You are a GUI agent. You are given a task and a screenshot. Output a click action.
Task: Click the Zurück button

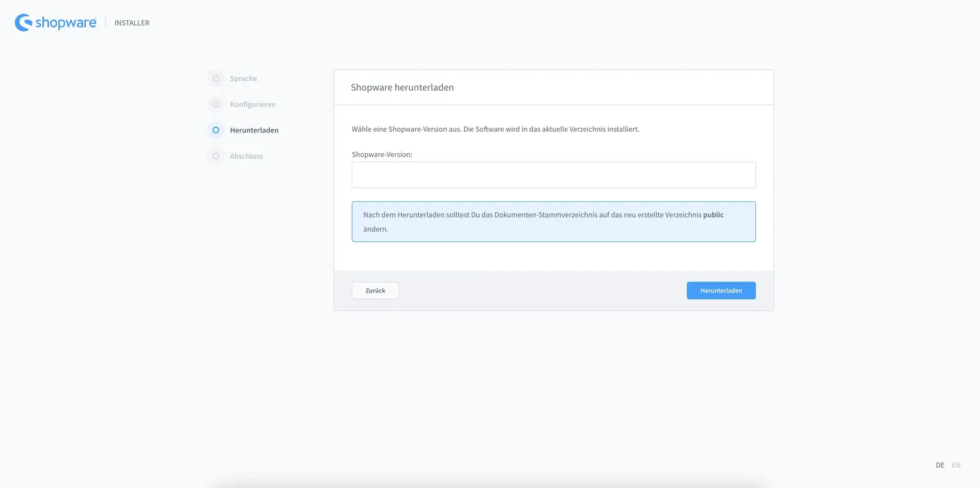click(375, 291)
